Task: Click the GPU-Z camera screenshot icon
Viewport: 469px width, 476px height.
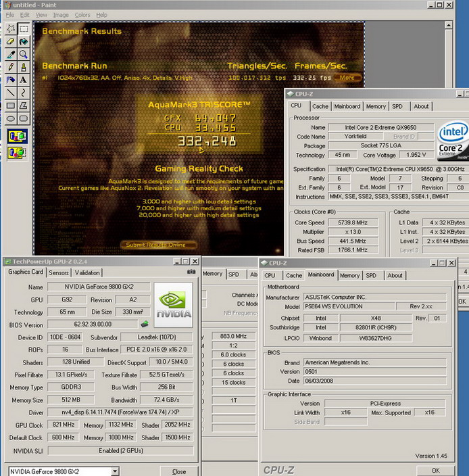Action: tap(191, 272)
